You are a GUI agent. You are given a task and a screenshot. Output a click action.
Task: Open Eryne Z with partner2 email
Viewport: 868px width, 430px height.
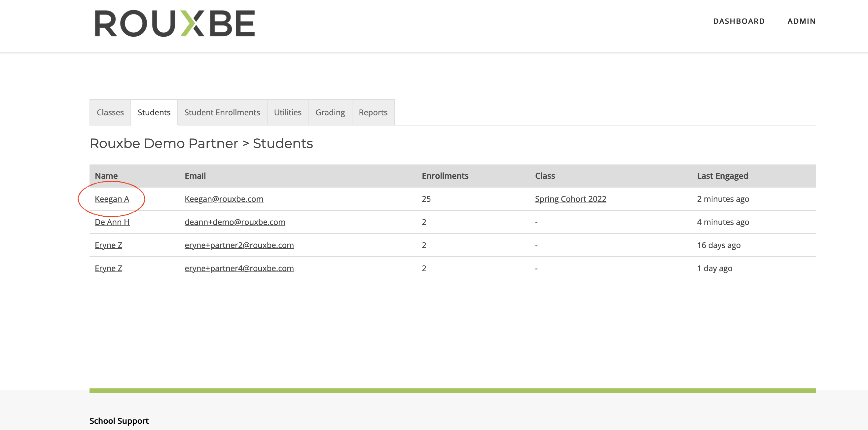click(x=108, y=245)
